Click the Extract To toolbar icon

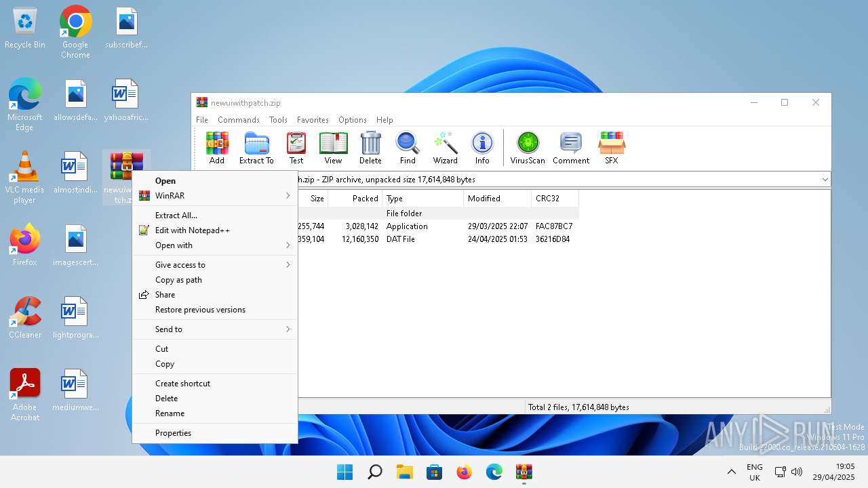[256, 148]
